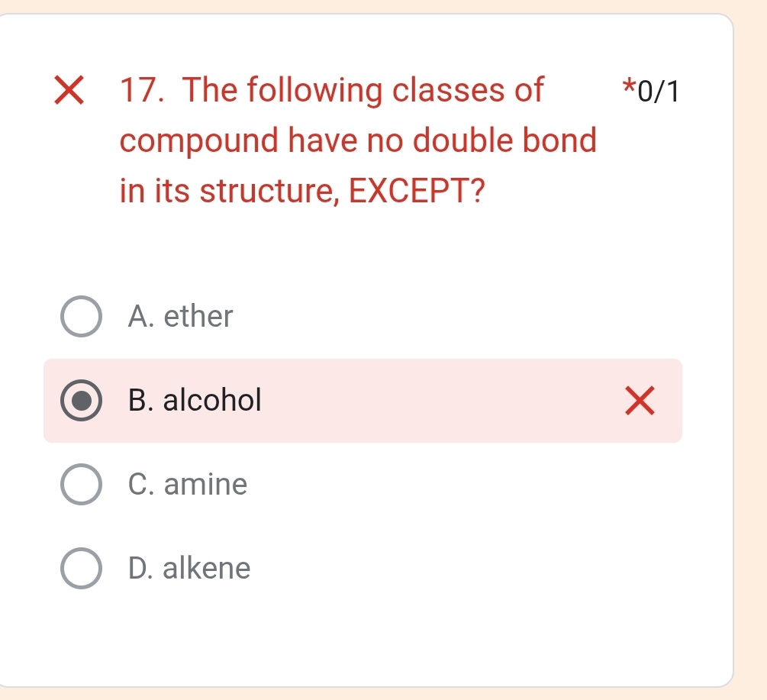Select the radio button for A. ether
Viewport: 767px width, 700px height.
81,317
